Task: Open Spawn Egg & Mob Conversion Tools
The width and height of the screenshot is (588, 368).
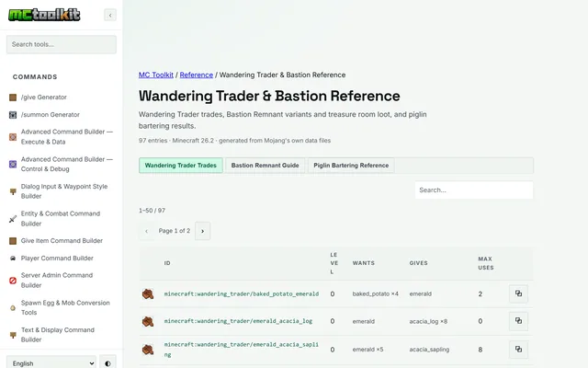Action: pos(65,307)
